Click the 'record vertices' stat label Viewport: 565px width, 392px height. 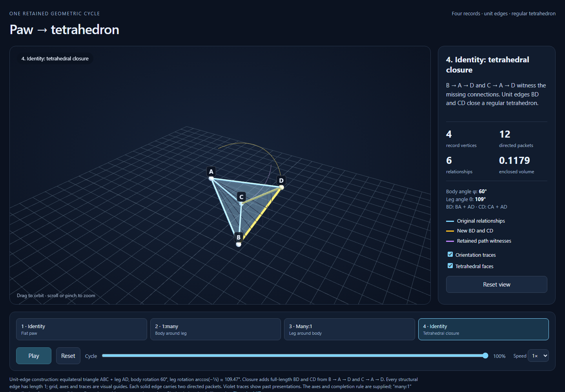[461, 145]
